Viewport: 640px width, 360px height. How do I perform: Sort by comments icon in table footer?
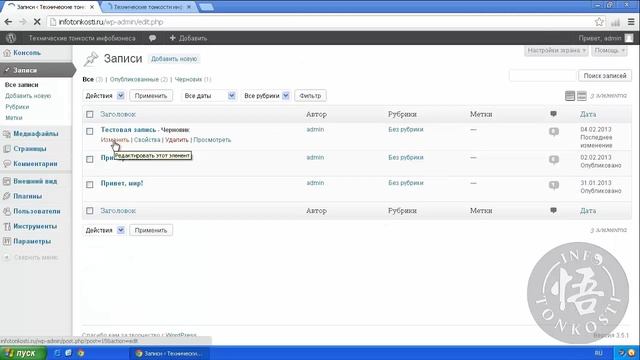553,210
